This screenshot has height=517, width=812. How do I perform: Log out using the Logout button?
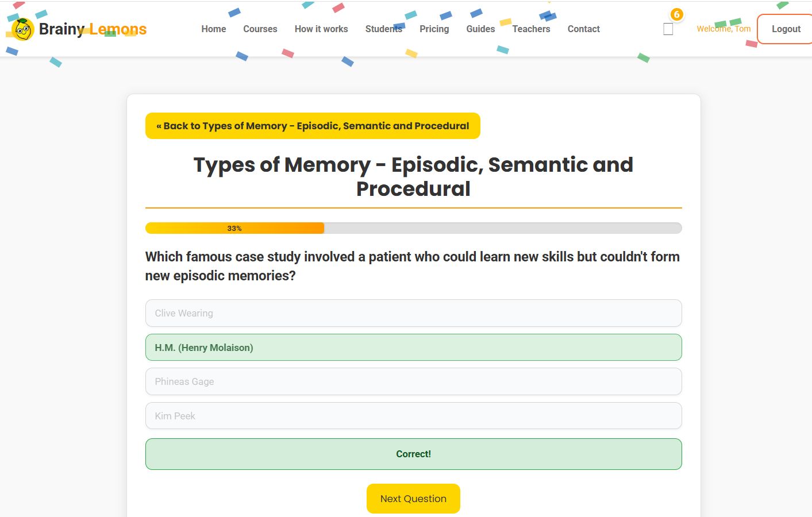786,29
